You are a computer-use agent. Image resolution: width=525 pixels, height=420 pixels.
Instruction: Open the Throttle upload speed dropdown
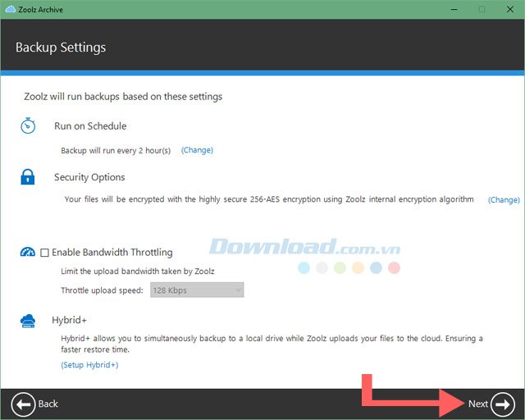tap(197, 290)
